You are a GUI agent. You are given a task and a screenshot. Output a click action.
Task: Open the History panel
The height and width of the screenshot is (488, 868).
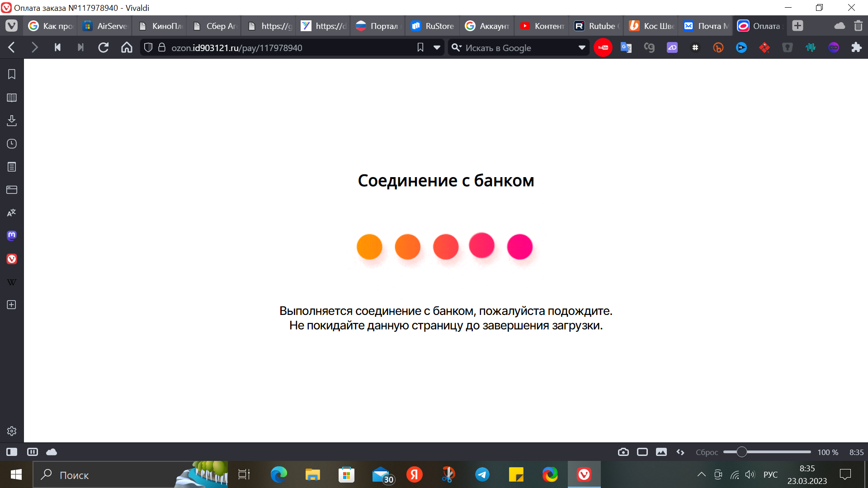(x=11, y=144)
